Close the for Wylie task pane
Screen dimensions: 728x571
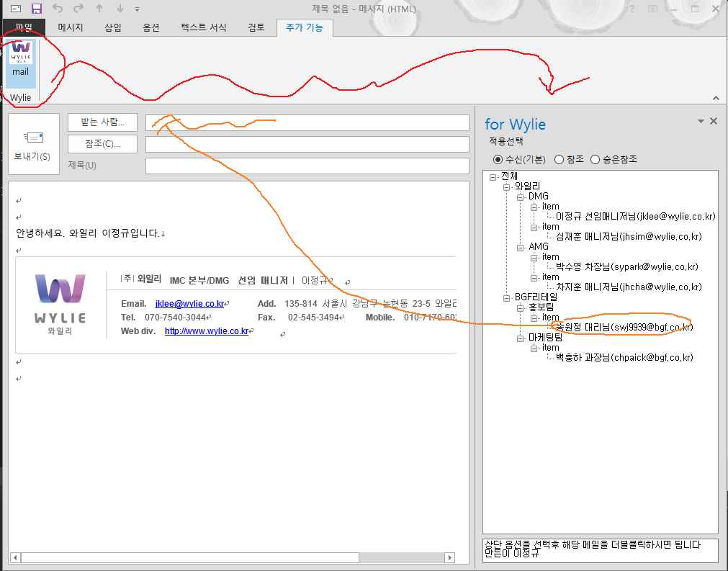tap(714, 122)
